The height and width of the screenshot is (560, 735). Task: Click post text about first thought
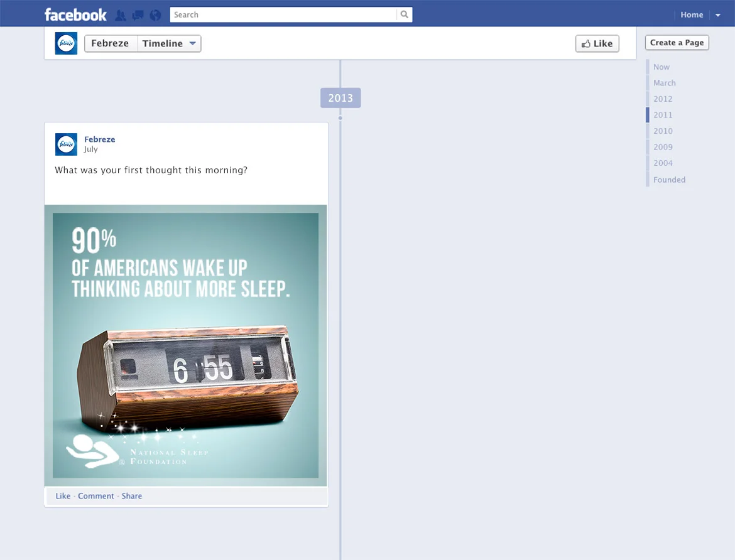[151, 170]
